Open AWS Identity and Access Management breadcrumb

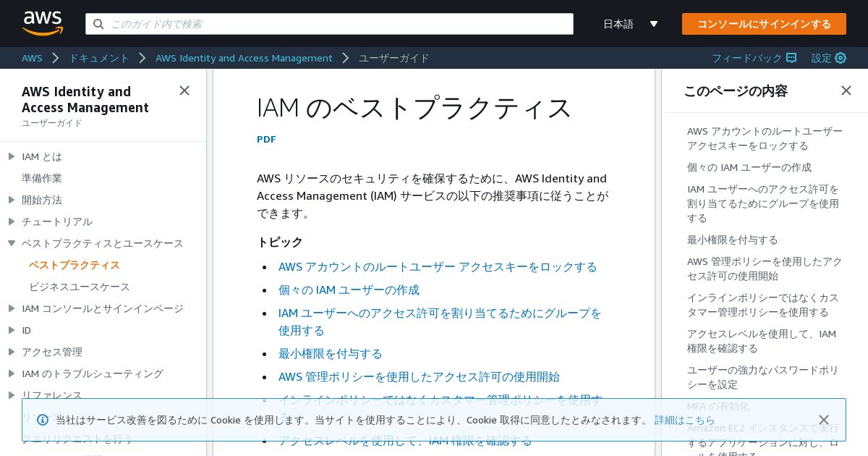244,58
